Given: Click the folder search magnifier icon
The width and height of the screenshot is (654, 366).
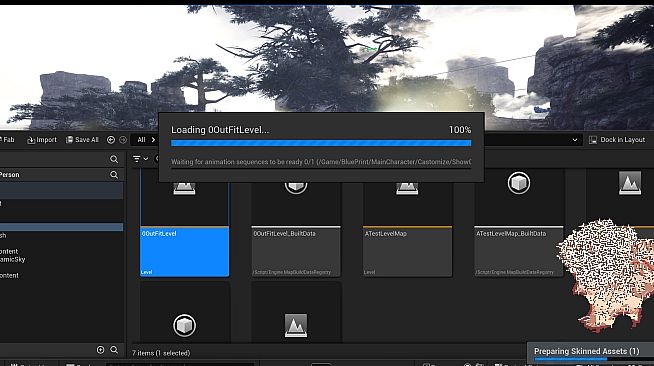Looking at the screenshot, I should [114, 159].
